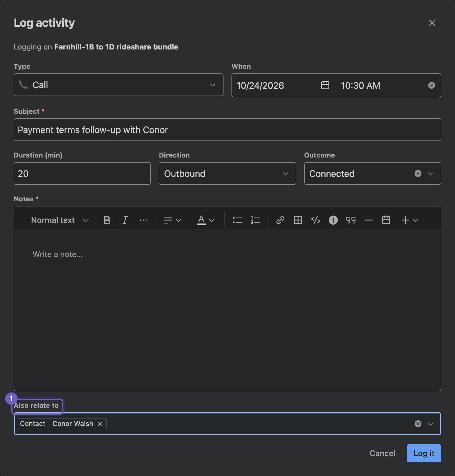The image size is (455, 476).
Task: Open the Type dropdown showing Call
Action: [x=119, y=85]
